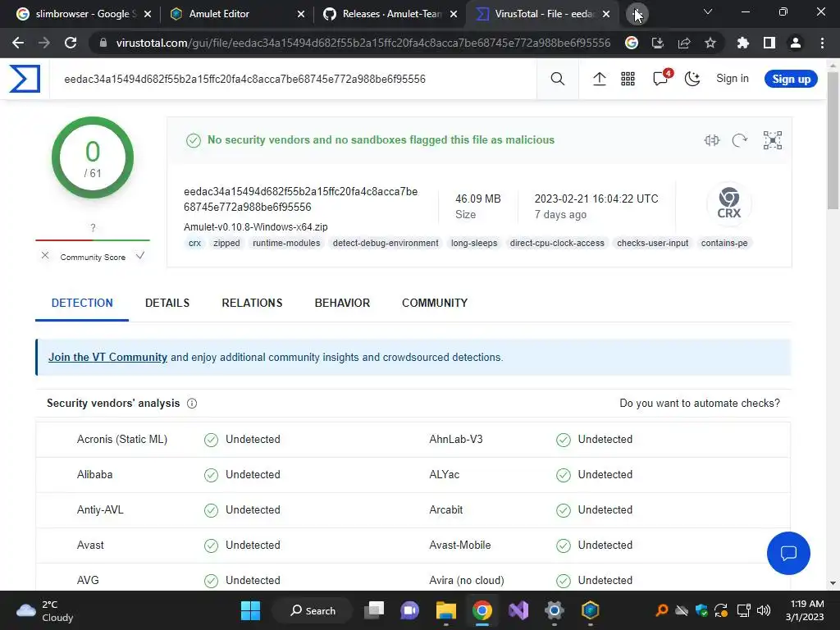Open File Explorer from the taskbar
This screenshot has width=840, height=630.
click(x=445, y=610)
